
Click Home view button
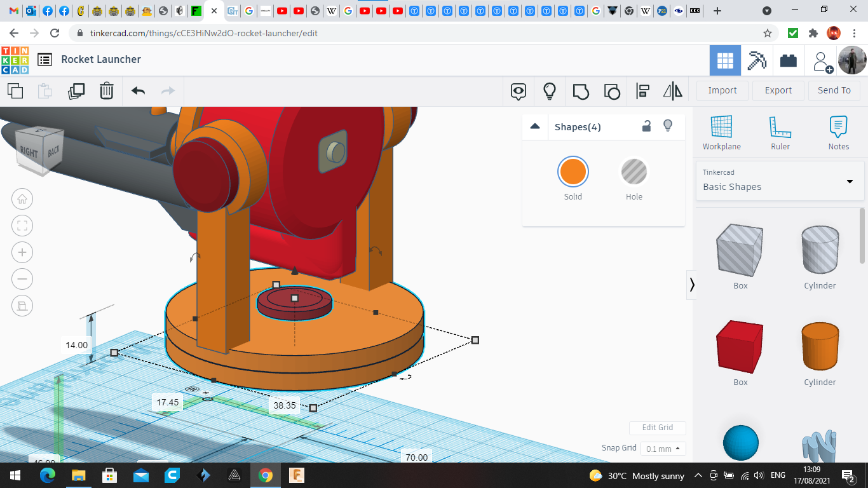pos(22,199)
